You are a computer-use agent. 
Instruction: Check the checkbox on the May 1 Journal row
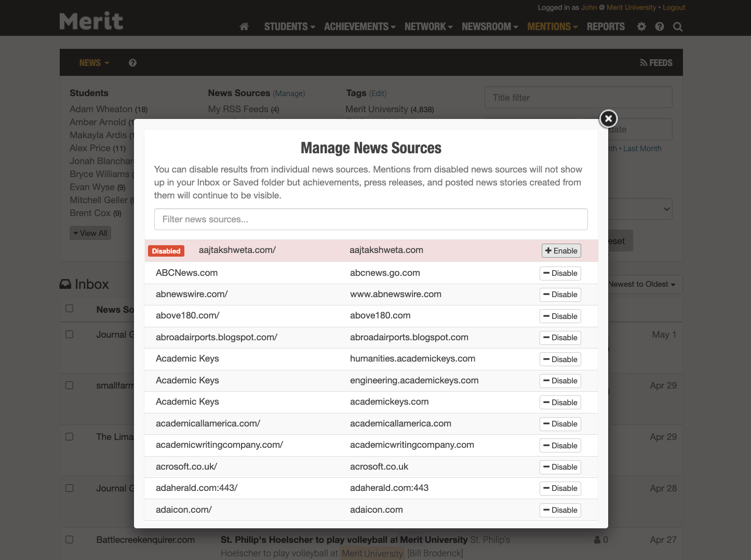tap(69, 334)
